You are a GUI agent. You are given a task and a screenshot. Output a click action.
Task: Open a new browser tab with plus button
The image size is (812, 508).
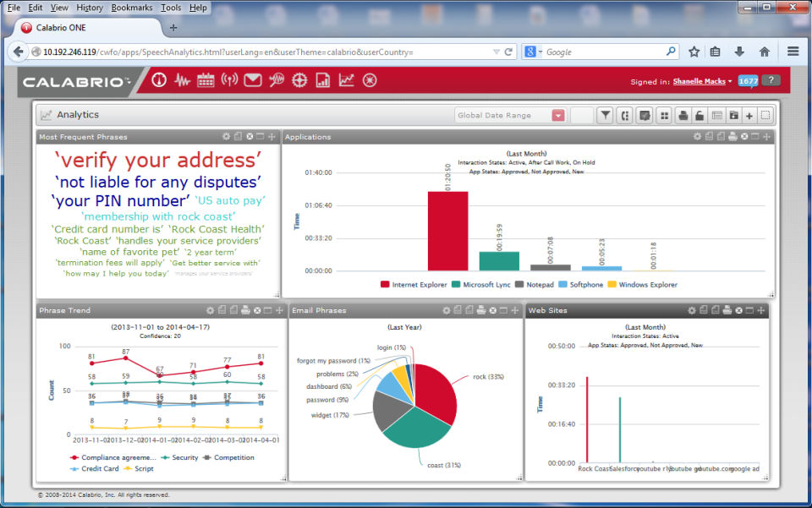(x=173, y=28)
